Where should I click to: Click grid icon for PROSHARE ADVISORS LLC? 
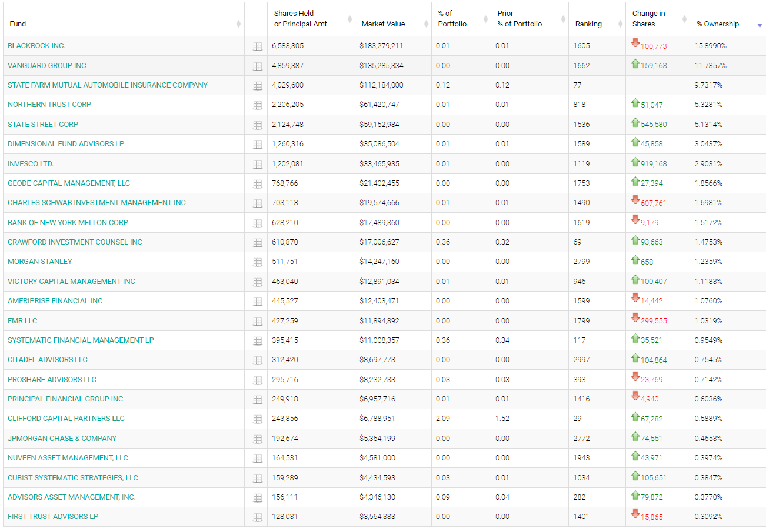[257, 380]
